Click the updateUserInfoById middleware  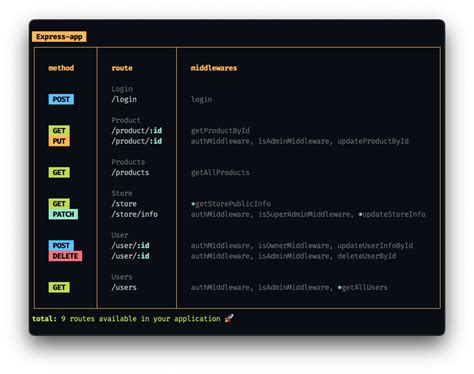click(375, 246)
